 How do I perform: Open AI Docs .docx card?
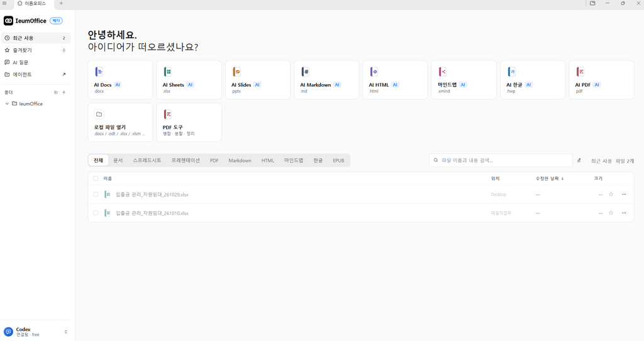120,80
